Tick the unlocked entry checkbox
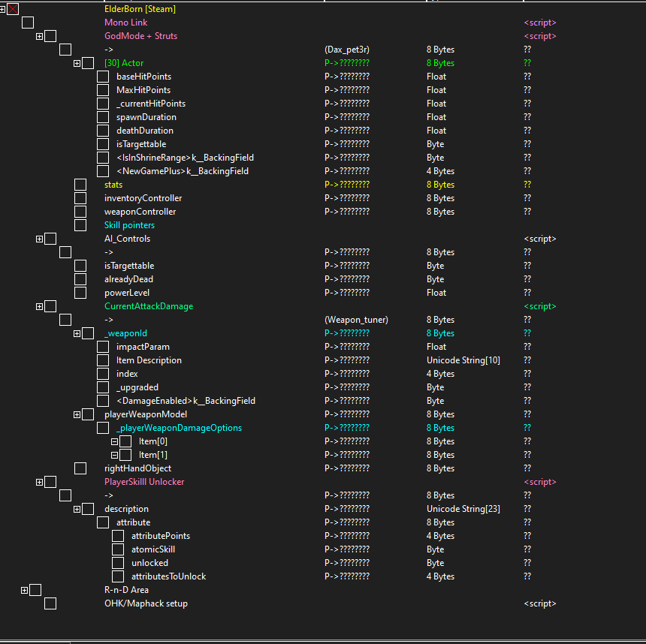This screenshot has width=646, height=644. [118, 562]
